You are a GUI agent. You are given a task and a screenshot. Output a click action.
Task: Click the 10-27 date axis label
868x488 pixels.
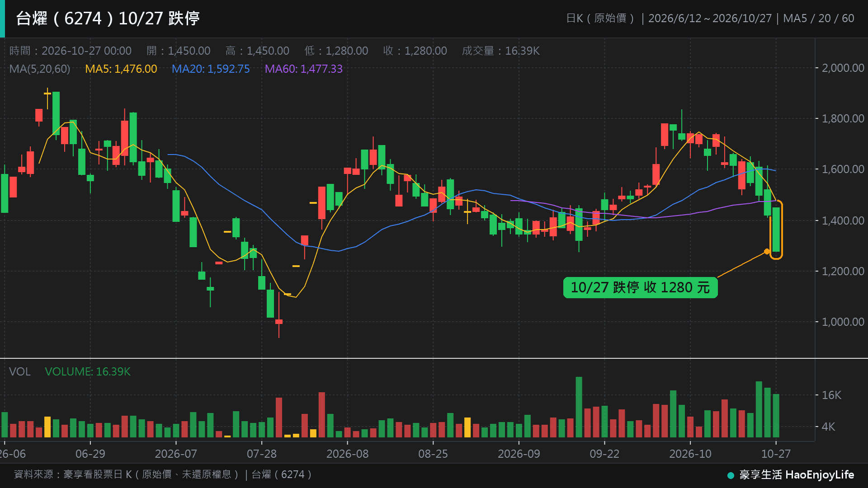point(776,454)
